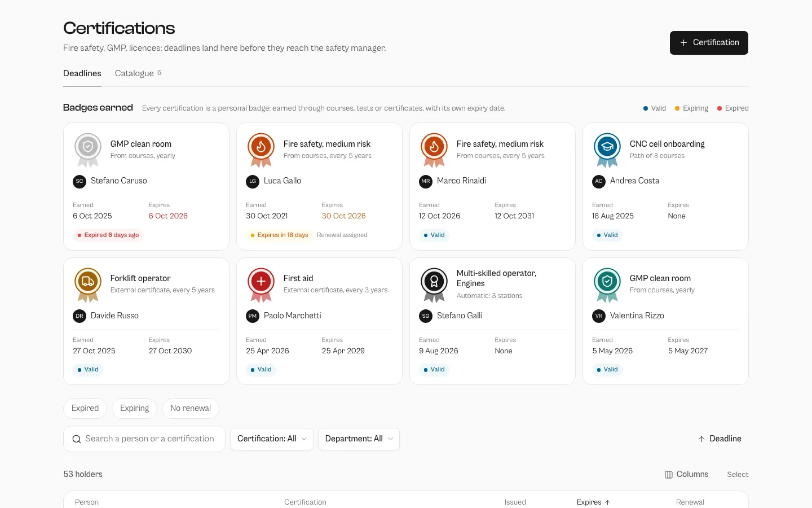This screenshot has height=508, width=812.
Task: Click the Forklift operator truck badge icon
Action: [x=88, y=284]
